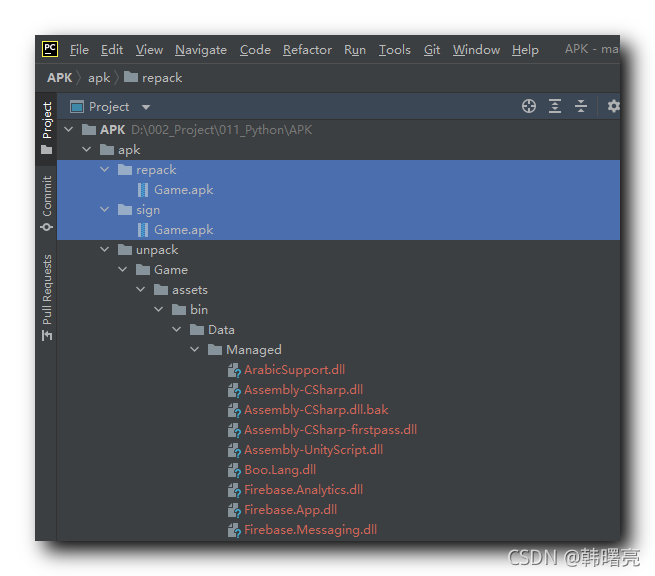655x576 pixels.
Task: Select the file 'Boo.Lang.dll'
Action: point(280,470)
